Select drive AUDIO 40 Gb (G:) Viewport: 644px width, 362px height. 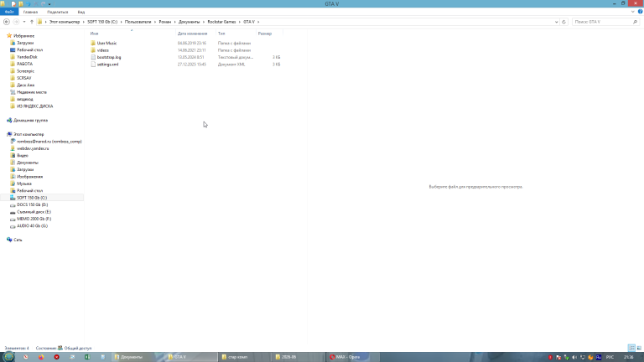[x=32, y=225]
